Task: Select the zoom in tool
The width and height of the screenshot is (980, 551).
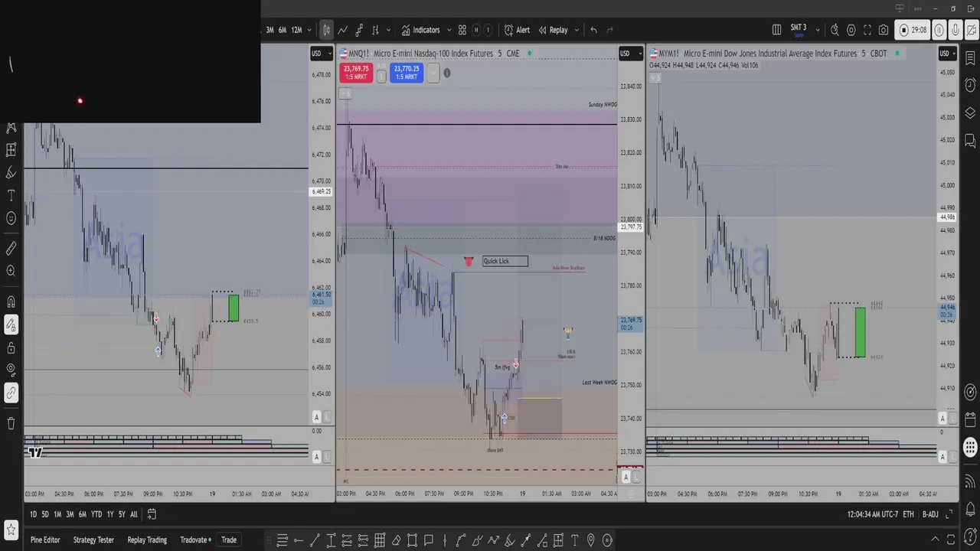Action: pyautogui.click(x=11, y=271)
